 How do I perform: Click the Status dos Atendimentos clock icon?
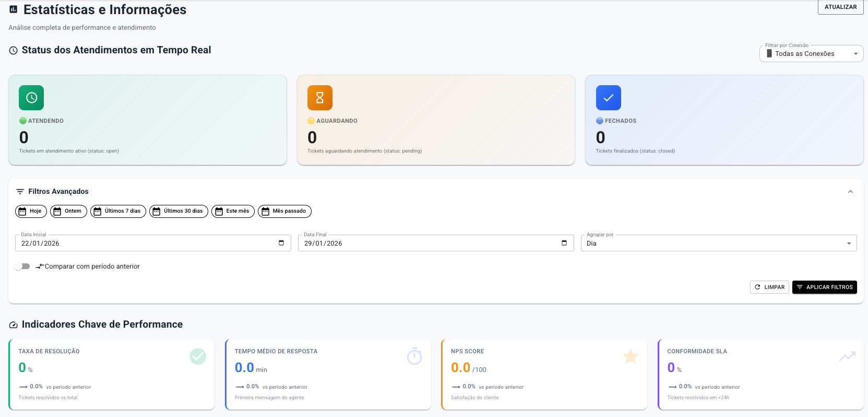point(14,51)
